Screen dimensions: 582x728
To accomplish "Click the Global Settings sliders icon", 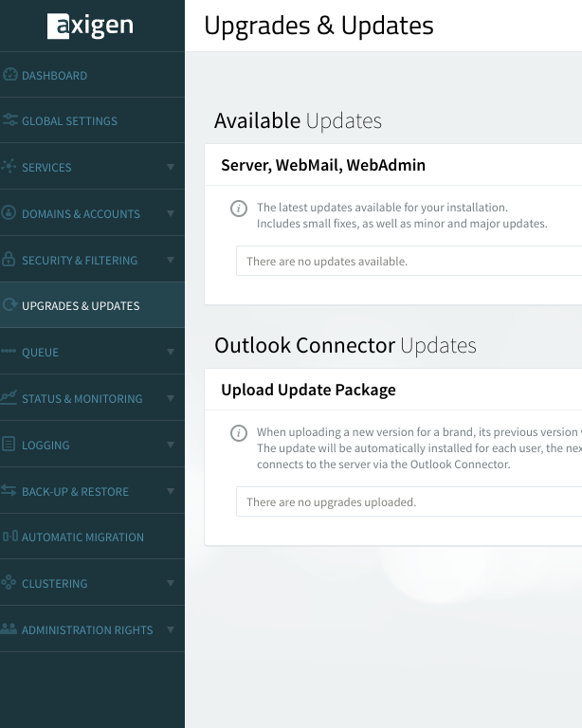I will (x=9, y=120).
